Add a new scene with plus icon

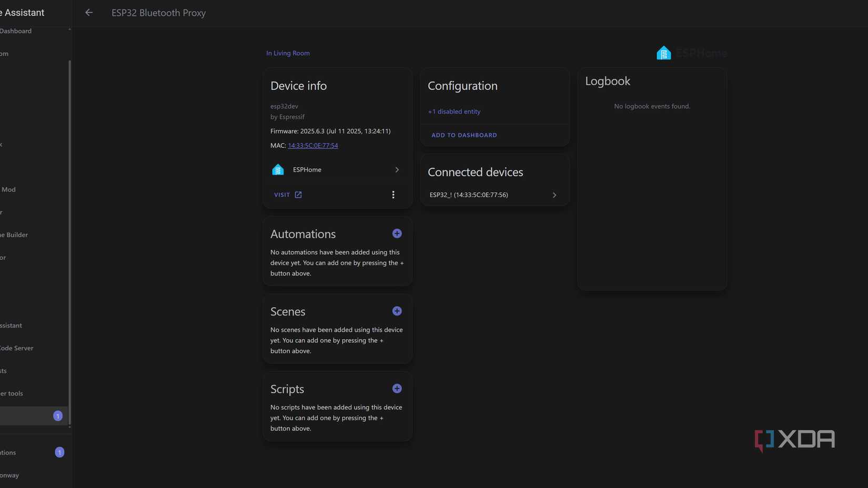click(397, 311)
